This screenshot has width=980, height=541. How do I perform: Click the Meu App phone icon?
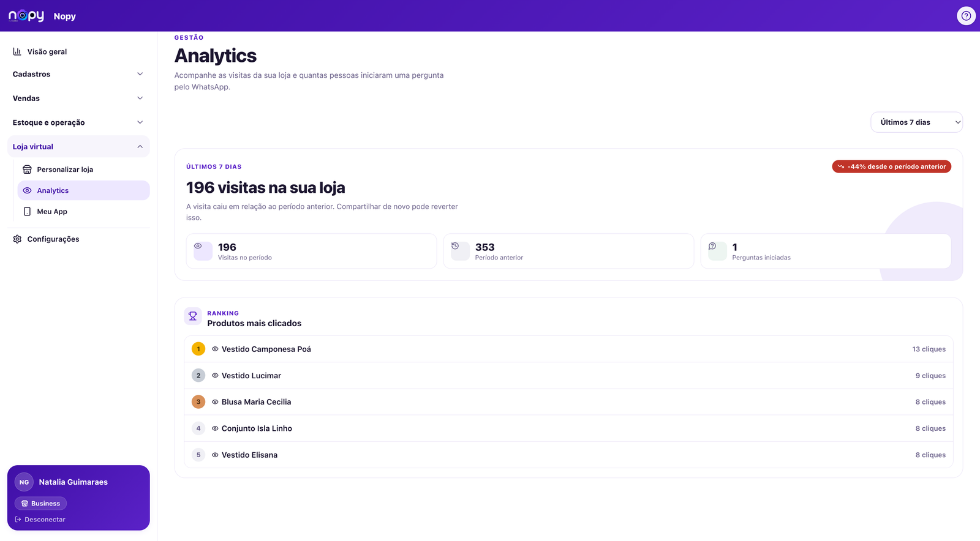point(27,211)
